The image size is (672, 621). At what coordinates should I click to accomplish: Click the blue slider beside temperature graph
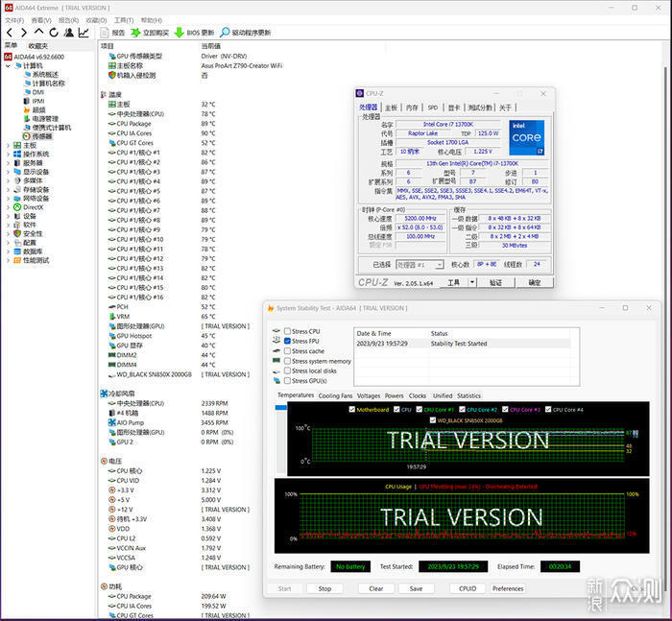[x=281, y=407]
